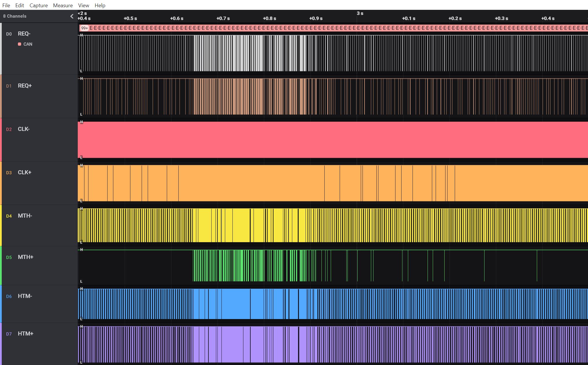Select the D7 HTM+ channel label
This screenshot has height=365, width=588.
click(25, 334)
